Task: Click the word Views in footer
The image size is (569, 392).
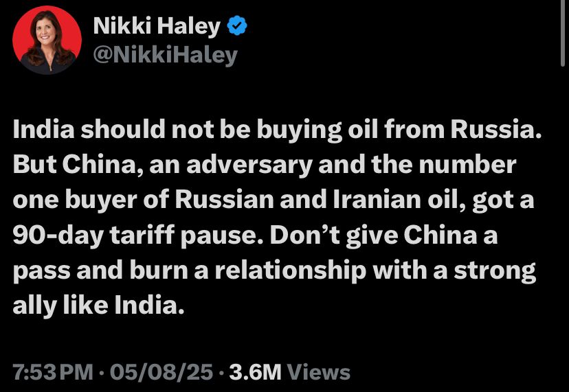Action: click(x=319, y=372)
